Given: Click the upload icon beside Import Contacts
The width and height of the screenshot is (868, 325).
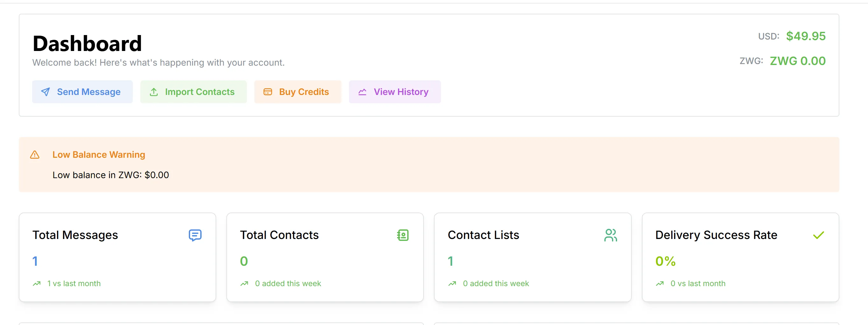Looking at the screenshot, I should click(154, 91).
